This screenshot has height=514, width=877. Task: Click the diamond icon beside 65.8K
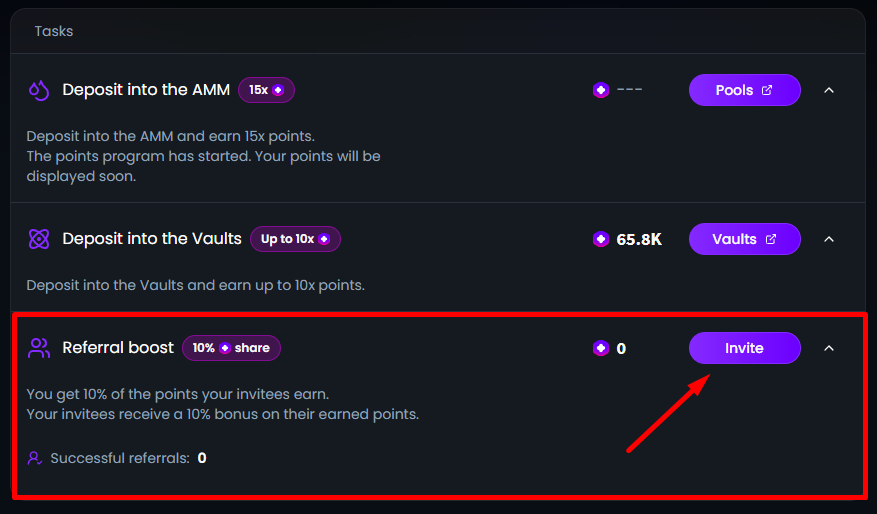[601, 239]
